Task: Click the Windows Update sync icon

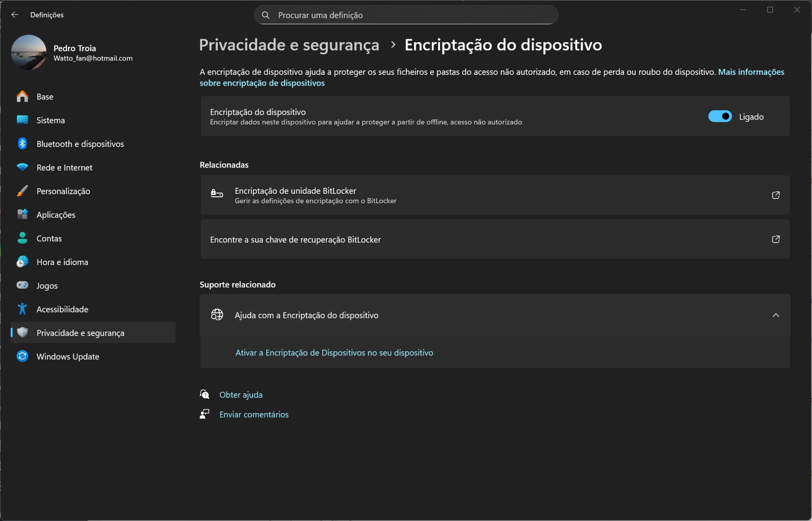Action: [22, 356]
